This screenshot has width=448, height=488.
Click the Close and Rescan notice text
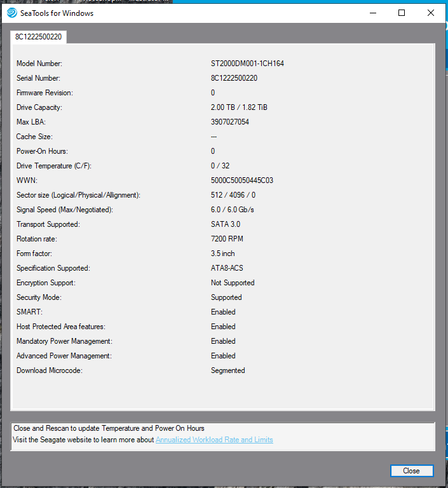pos(109,428)
